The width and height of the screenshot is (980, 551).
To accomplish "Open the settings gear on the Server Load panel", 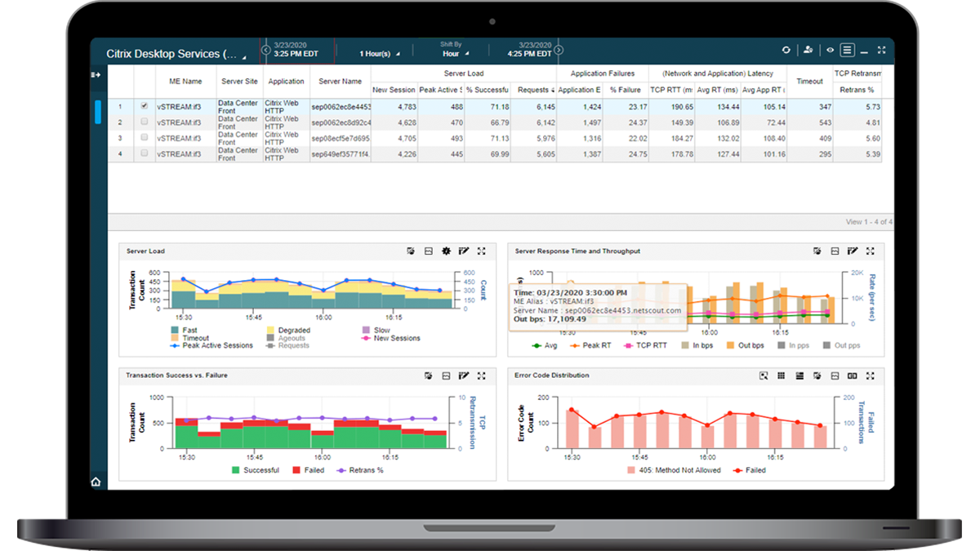I will click(x=445, y=251).
